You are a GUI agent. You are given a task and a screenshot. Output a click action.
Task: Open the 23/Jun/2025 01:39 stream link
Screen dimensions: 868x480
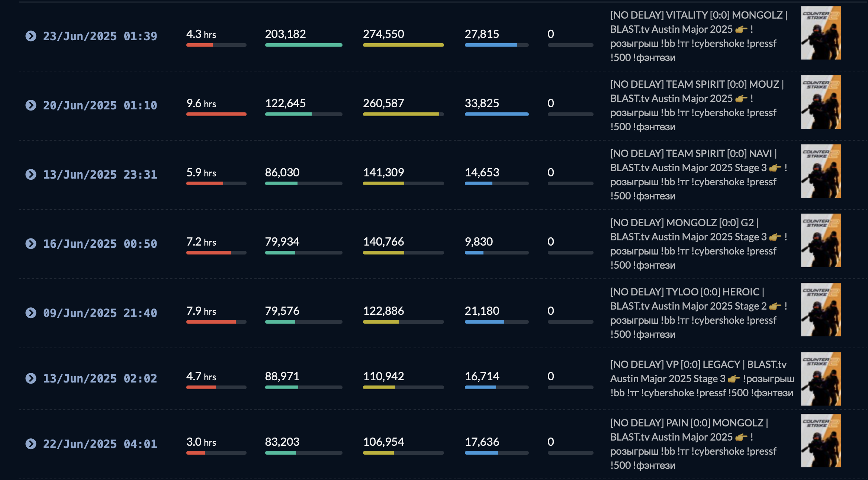tap(100, 36)
